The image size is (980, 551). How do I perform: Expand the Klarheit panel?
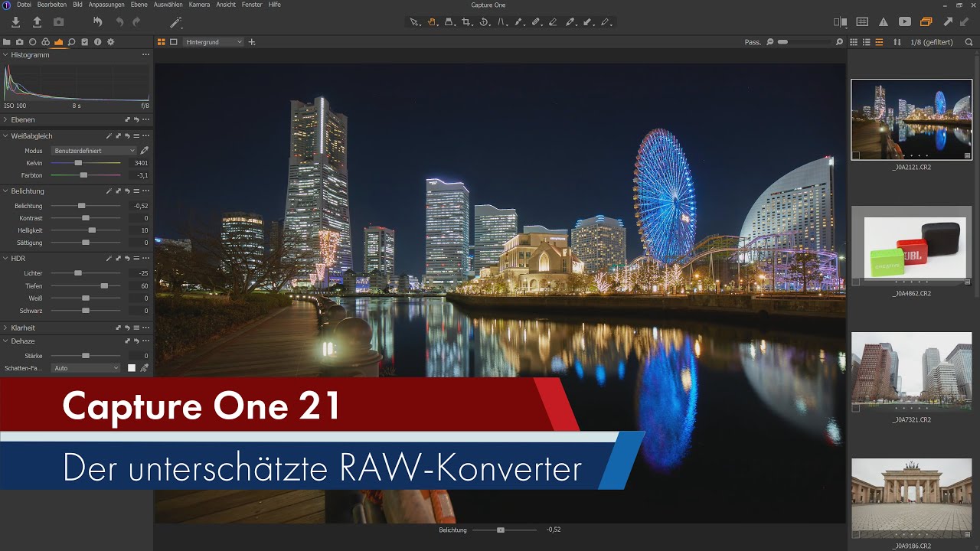point(5,328)
